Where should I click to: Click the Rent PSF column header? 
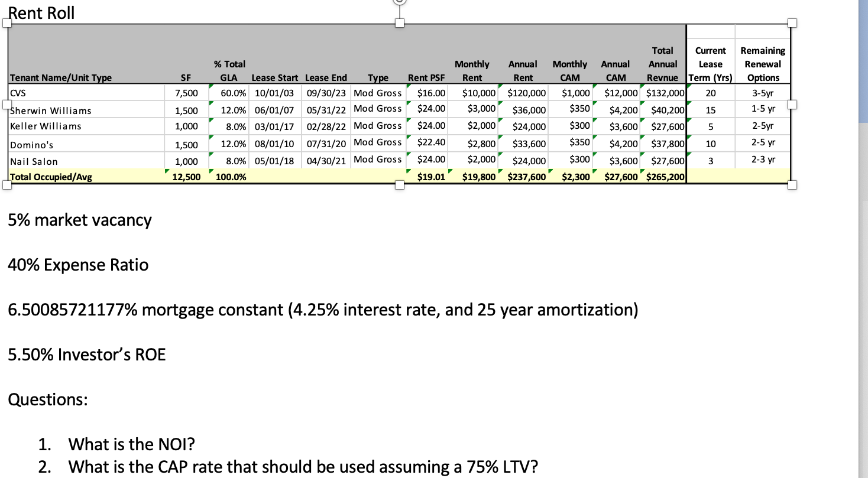(426, 77)
